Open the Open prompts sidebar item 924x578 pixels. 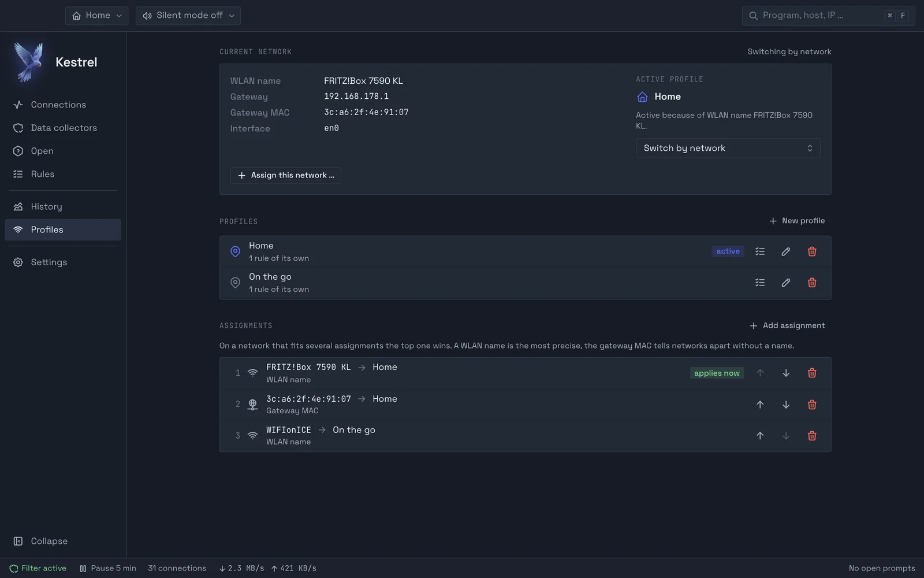coord(63,151)
